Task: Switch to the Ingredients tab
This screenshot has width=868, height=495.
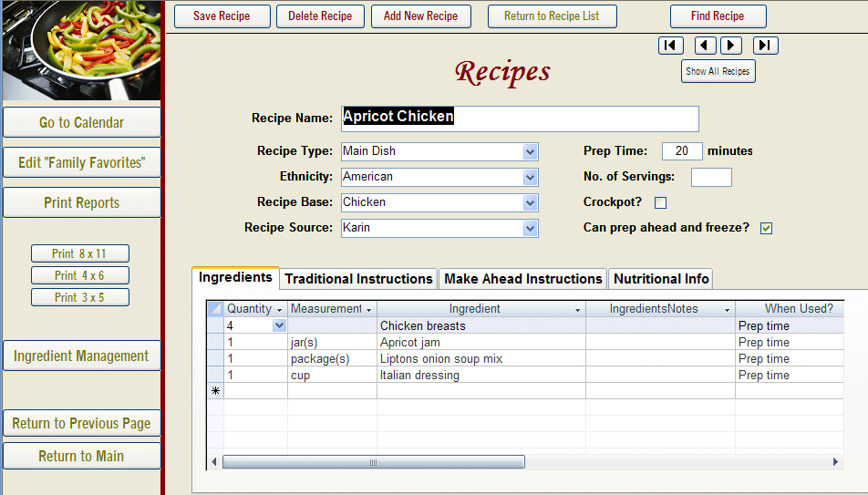Action: [x=235, y=277]
